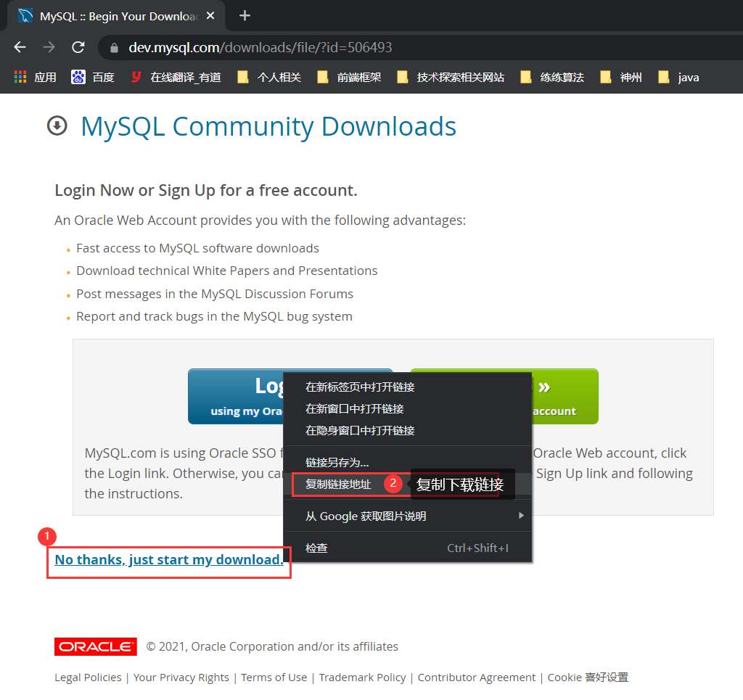Close the MySQL Begin Your Download tab

(x=210, y=16)
